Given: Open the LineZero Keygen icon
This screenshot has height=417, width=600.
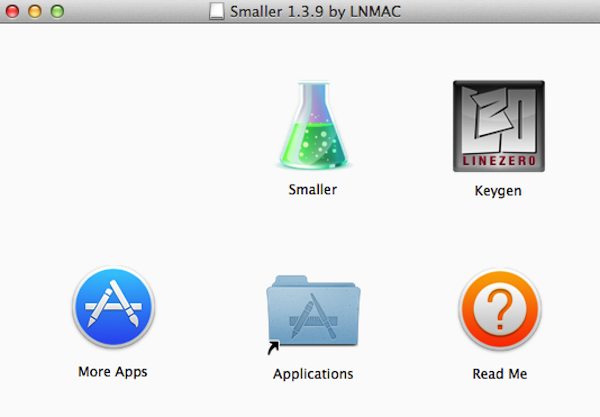Looking at the screenshot, I should pos(499,126).
